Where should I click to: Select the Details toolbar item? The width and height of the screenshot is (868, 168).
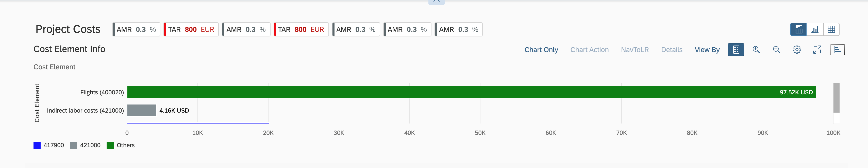(x=672, y=50)
